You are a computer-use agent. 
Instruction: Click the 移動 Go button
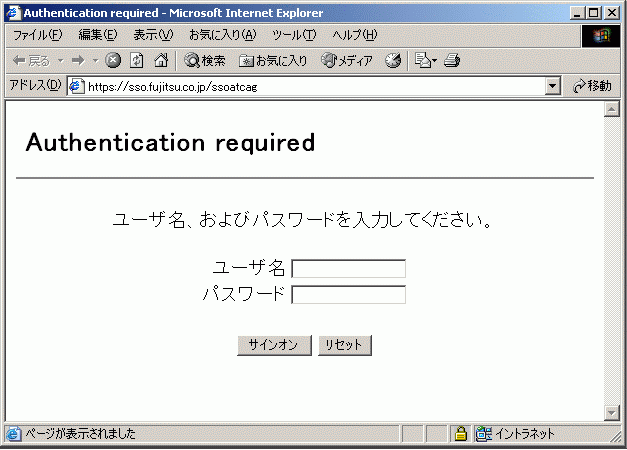click(592, 87)
